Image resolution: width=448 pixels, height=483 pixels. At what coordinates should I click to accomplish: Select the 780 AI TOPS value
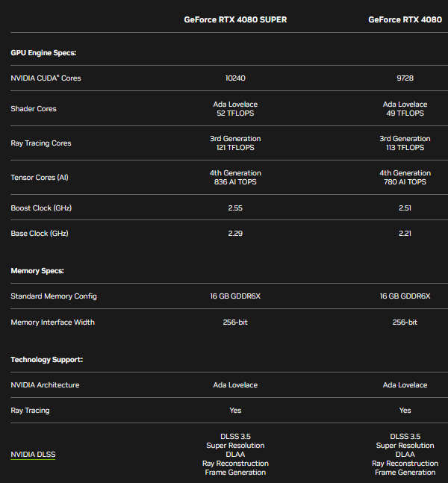coord(405,181)
